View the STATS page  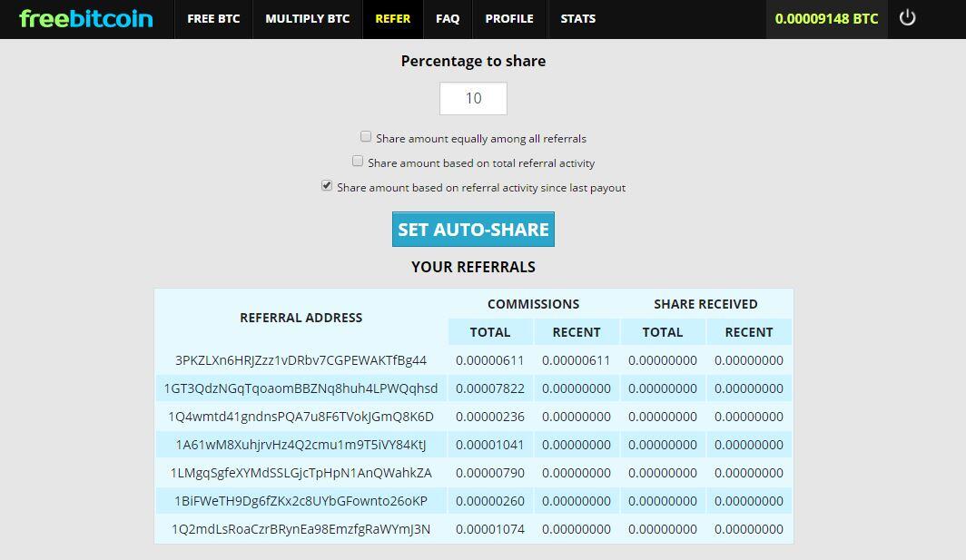coord(577,19)
